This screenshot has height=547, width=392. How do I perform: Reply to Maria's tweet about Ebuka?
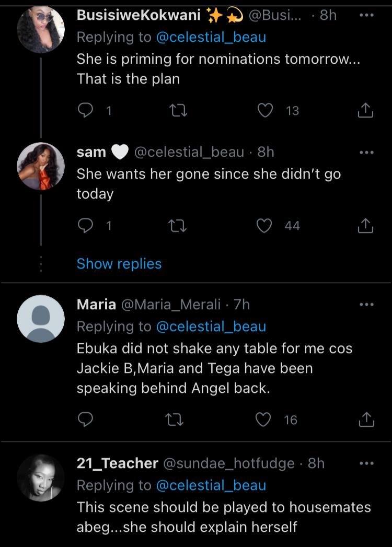click(x=85, y=418)
